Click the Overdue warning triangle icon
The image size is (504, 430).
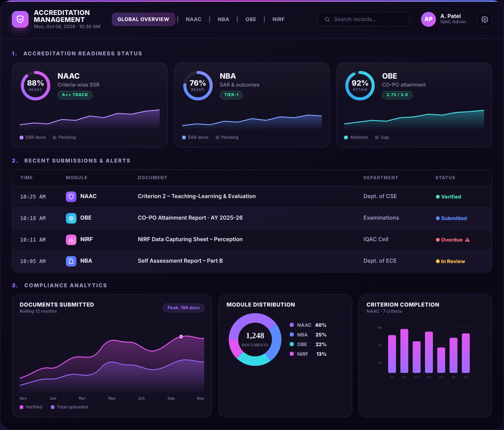point(467,240)
